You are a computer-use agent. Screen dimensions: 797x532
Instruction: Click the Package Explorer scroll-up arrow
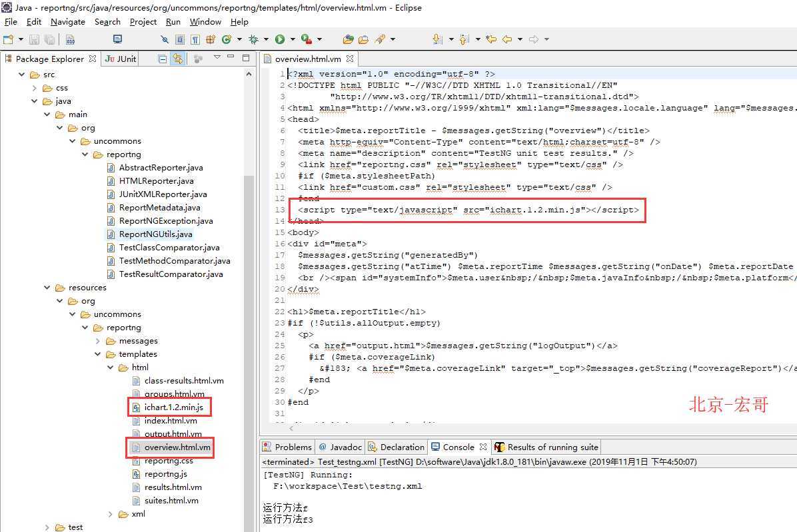249,74
